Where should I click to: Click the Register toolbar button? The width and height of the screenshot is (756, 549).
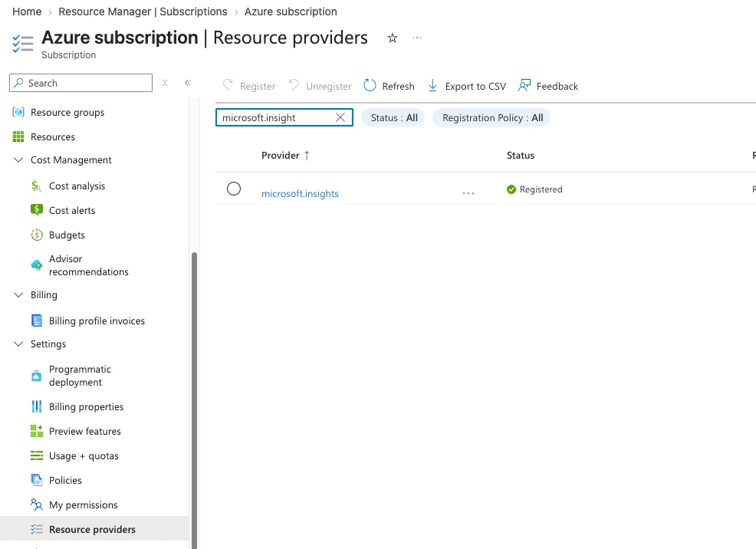(248, 86)
